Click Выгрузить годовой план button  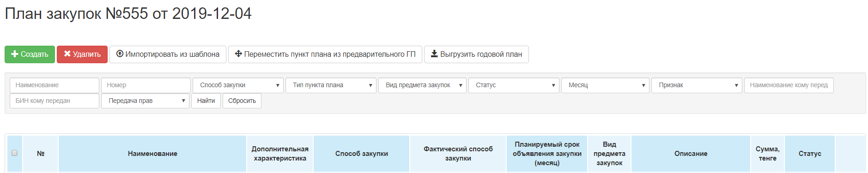tap(476, 54)
